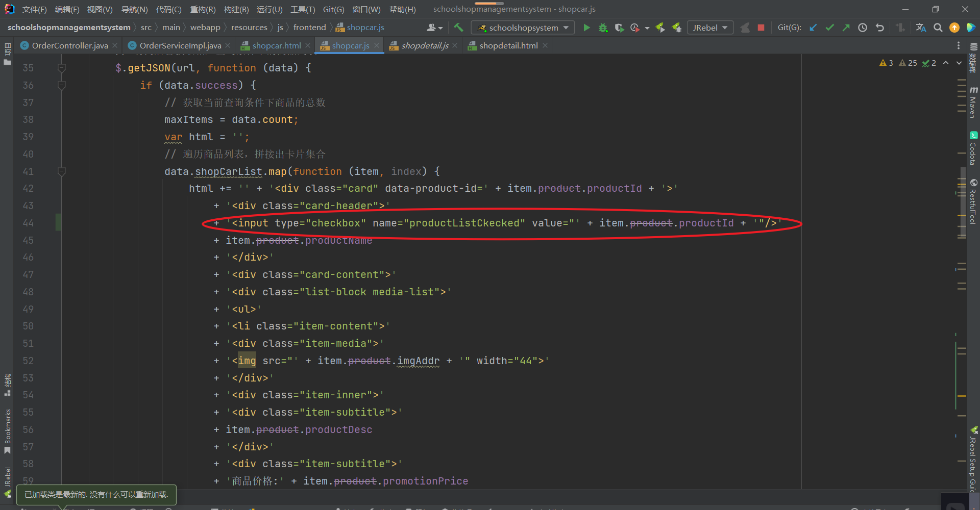
Task: Click the Build project hammer icon
Action: [x=458, y=28]
